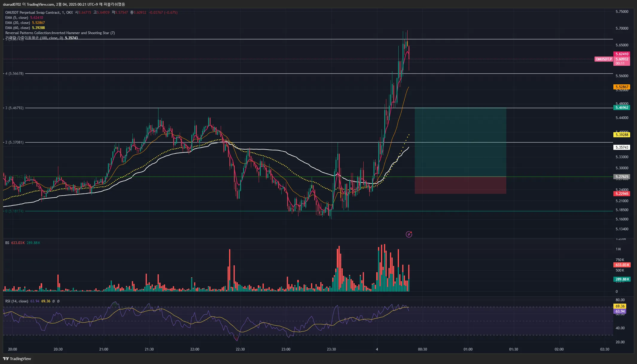Click the gray 5.27625 entry price tag
Viewport: 637px width, 364px height.
(x=622, y=177)
